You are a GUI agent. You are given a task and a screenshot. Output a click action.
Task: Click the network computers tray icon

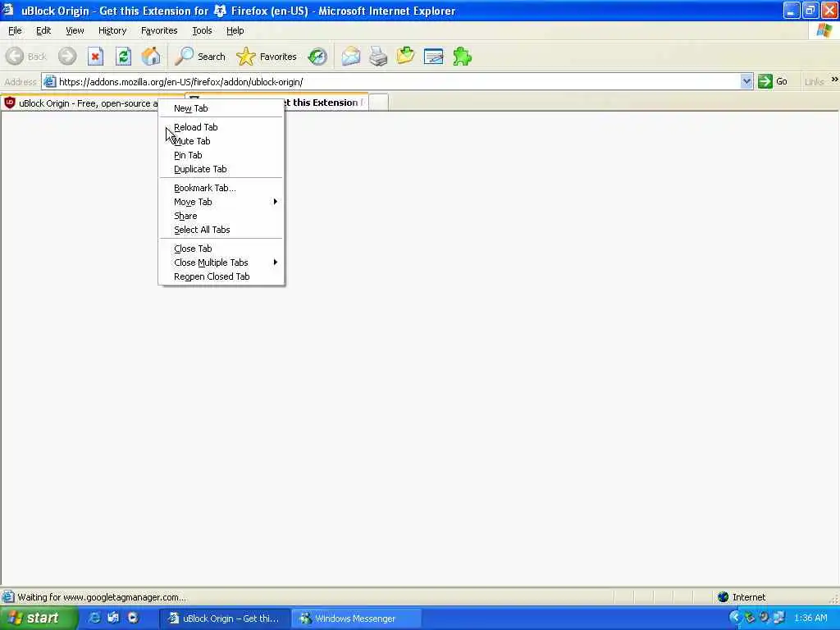click(778, 618)
